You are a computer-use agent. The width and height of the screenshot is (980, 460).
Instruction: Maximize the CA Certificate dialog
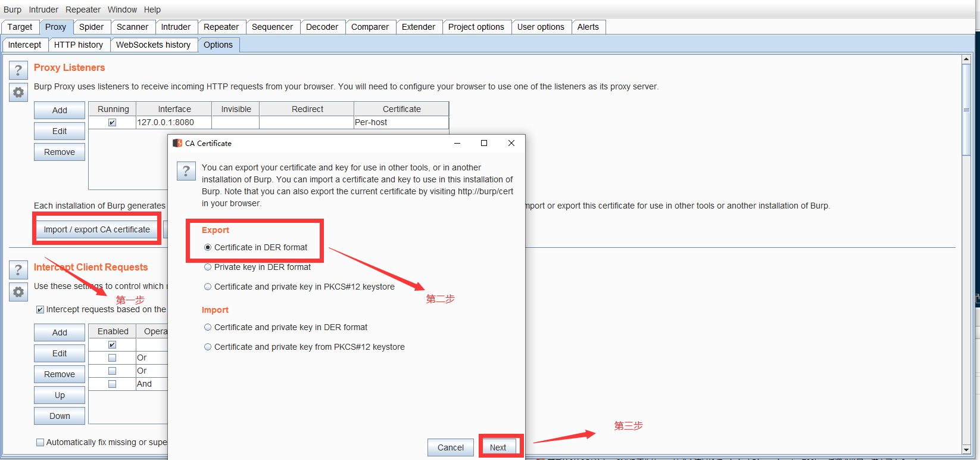pos(484,143)
